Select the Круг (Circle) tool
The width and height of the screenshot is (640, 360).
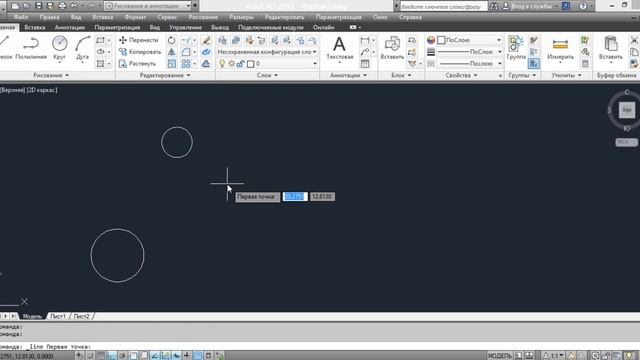(60, 47)
